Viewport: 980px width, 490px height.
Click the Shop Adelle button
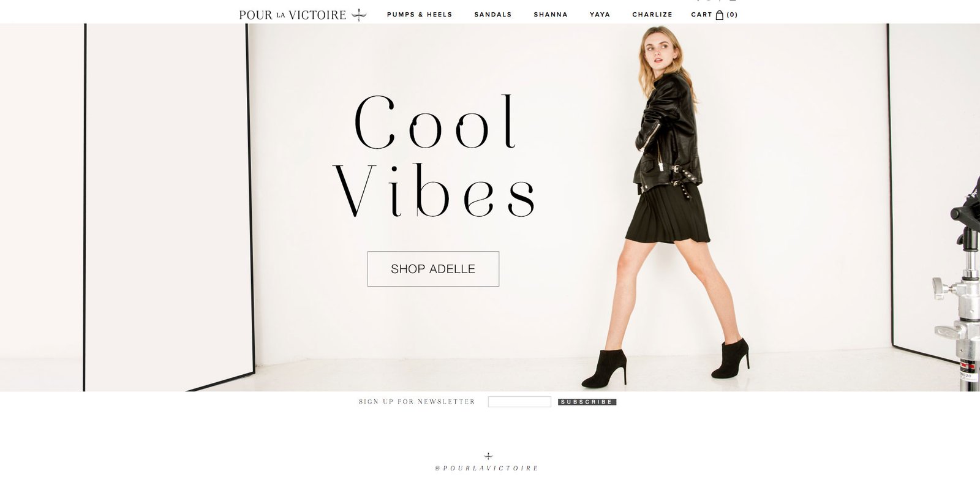pos(433,269)
